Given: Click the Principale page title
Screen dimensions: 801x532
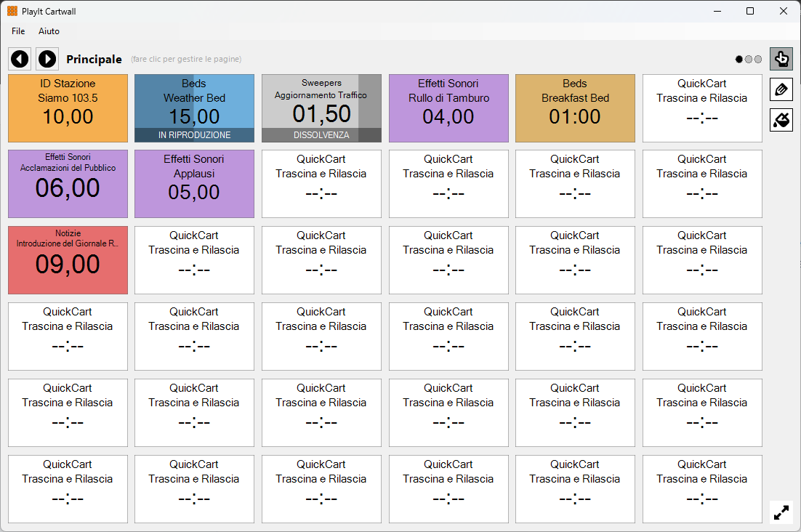Looking at the screenshot, I should coord(94,59).
